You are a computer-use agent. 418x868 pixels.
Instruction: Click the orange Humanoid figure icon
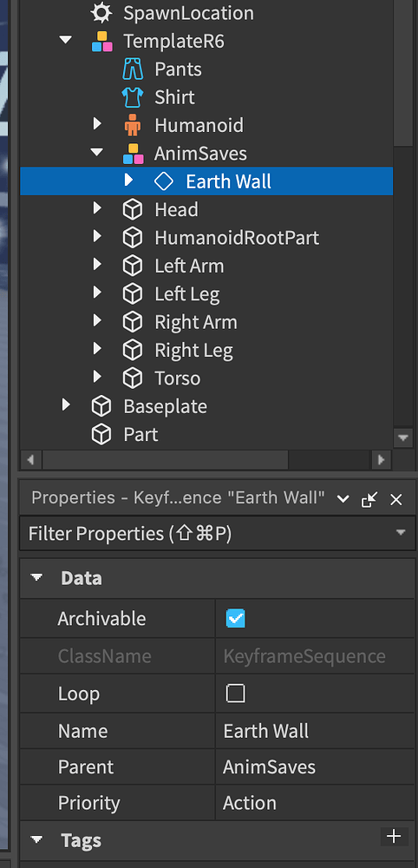[x=132, y=126]
